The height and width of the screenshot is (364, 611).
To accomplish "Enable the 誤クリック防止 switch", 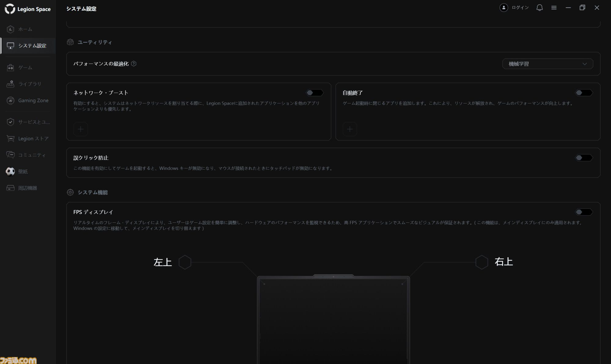I will click(584, 158).
